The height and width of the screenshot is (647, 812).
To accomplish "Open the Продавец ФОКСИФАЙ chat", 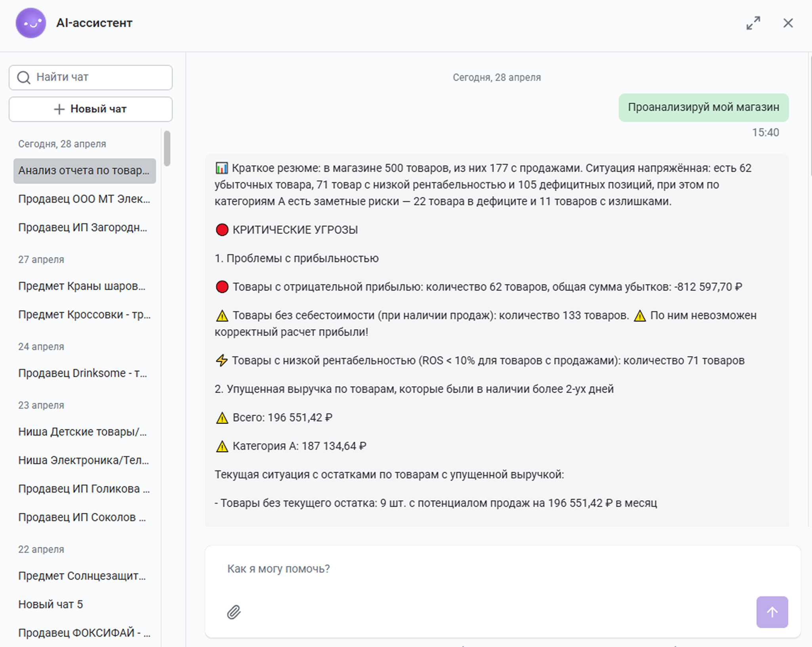I will pos(84,633).
